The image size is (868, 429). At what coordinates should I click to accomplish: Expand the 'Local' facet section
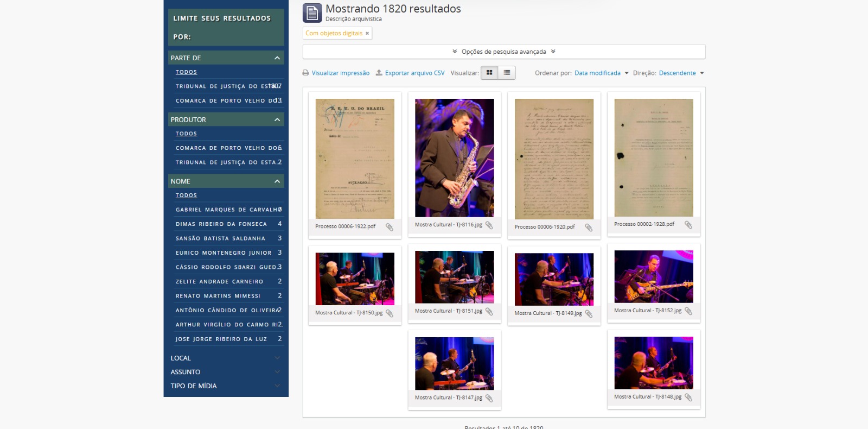point(226,358)
